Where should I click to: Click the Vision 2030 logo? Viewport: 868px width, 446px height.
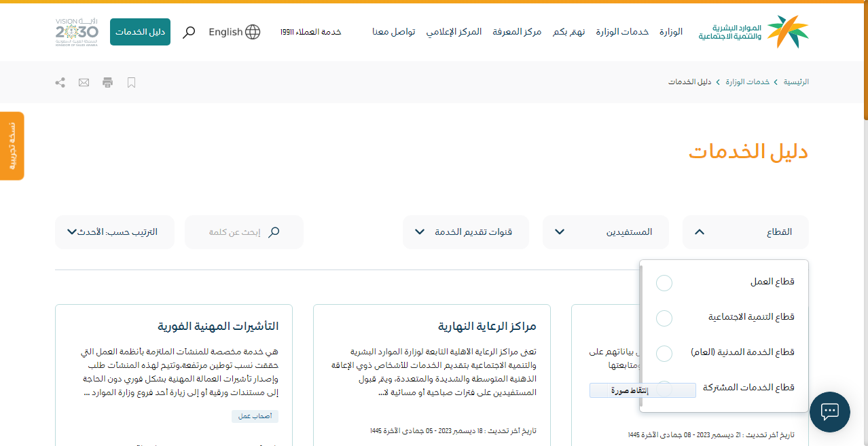point(77,32)
